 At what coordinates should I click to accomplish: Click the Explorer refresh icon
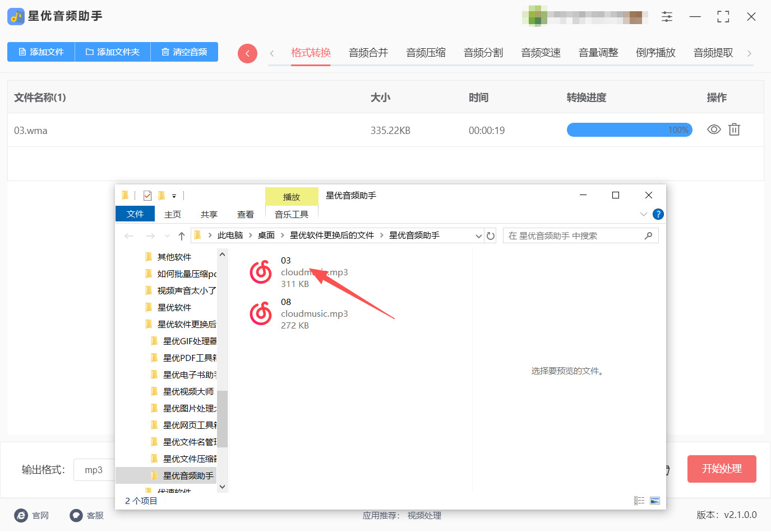(x=491, y=236)
